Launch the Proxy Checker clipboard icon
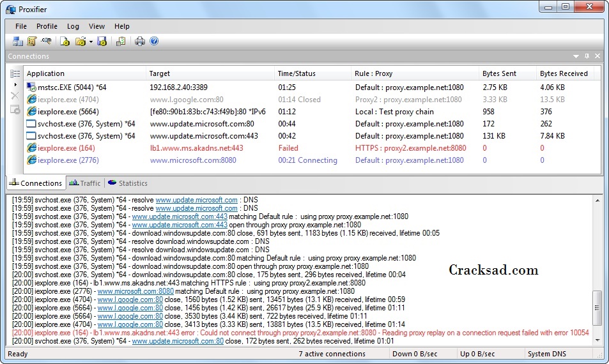 (x=121, y=41)
